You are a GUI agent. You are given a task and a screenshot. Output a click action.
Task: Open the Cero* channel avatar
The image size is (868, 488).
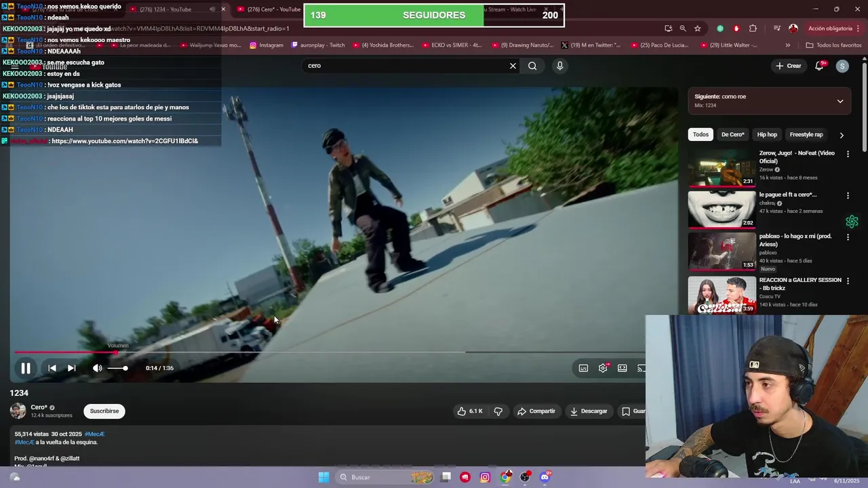(x=18, y=411)
